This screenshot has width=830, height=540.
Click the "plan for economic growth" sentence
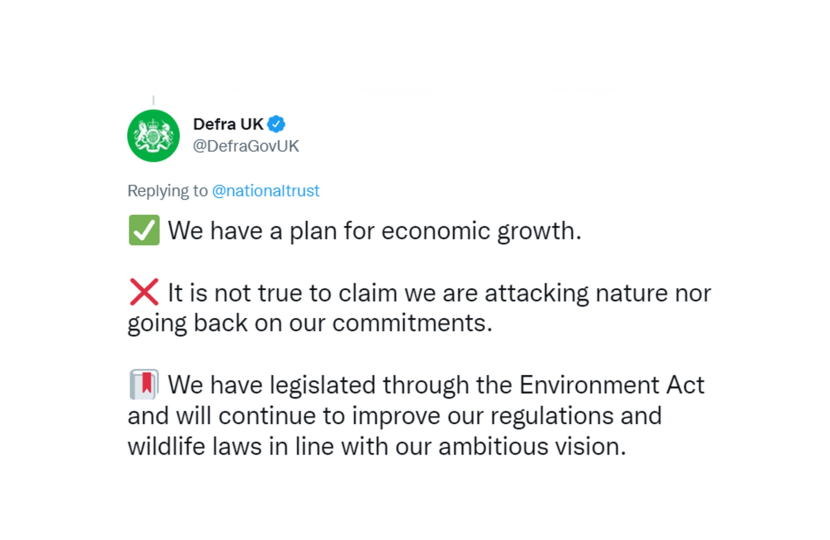pos(374,231)
